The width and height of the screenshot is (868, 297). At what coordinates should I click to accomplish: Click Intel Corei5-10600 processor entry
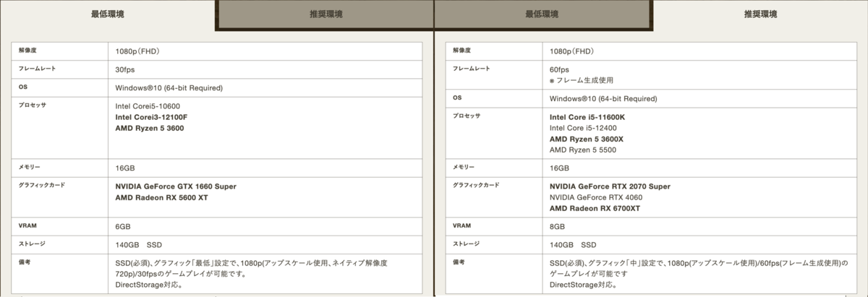pyautogui.click(x=148, y=106)
